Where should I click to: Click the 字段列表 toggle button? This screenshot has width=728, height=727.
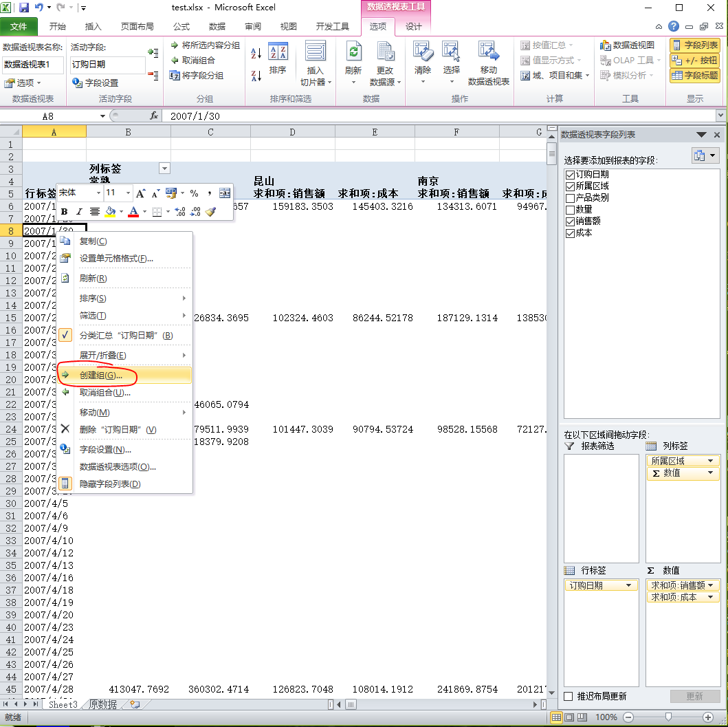point(694,45)
